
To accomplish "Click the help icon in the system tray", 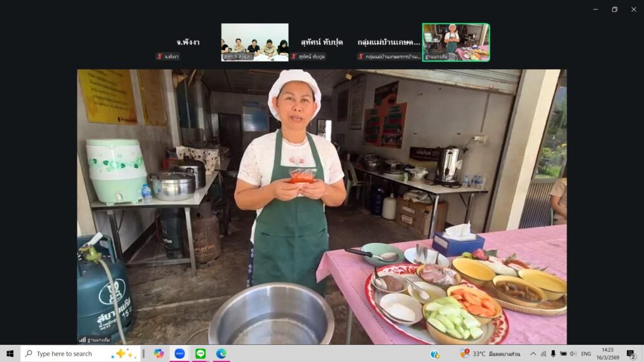I will [435, 354].
